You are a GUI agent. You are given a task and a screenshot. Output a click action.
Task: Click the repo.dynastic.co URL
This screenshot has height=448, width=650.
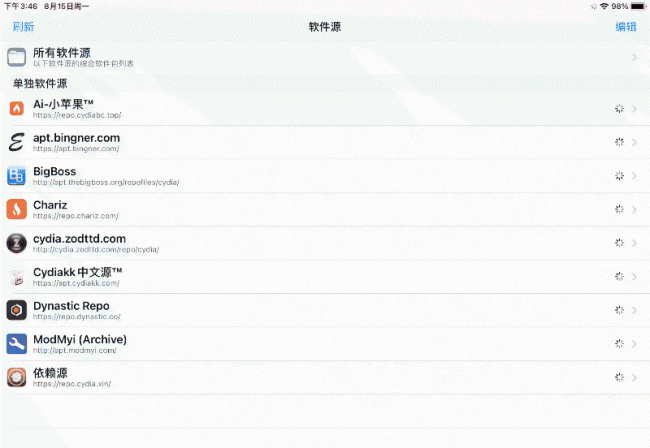point(77,317)
